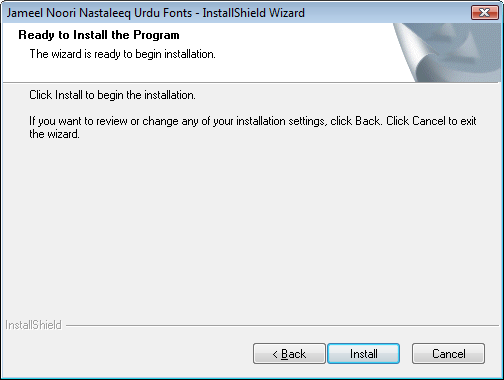504x380 pixels.
Task: Click the Jameel Noori Nastaleeq title bar
Action: [x=233, y=13]
